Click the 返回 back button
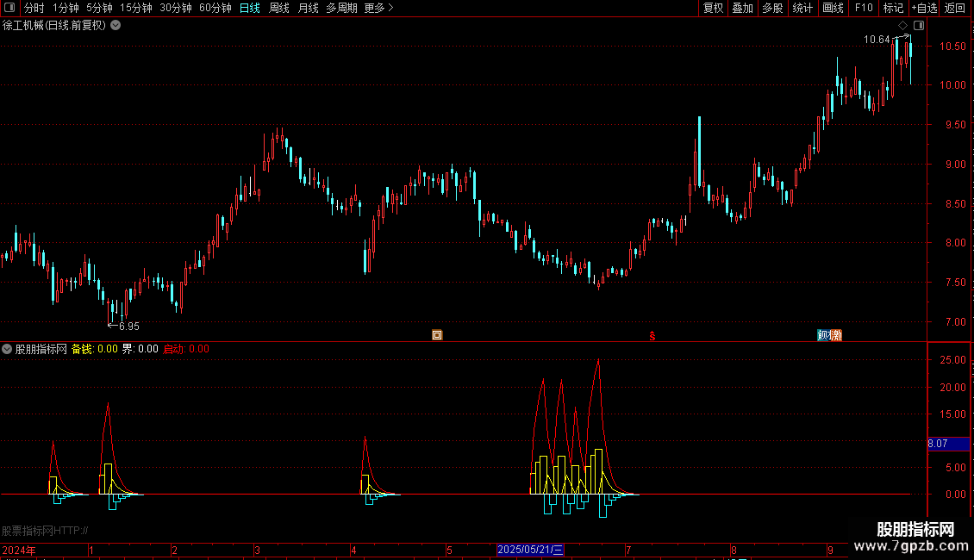 955,8
